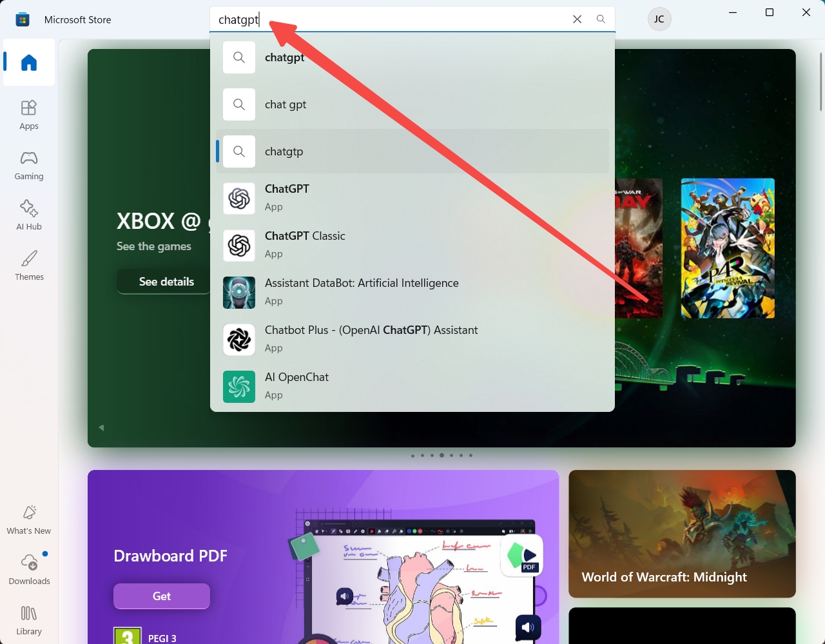Open Assistant DataBot: Artificial Intelligence result
Screen dimensions: 825x644
pyautogui.click(x=412, y=292)
